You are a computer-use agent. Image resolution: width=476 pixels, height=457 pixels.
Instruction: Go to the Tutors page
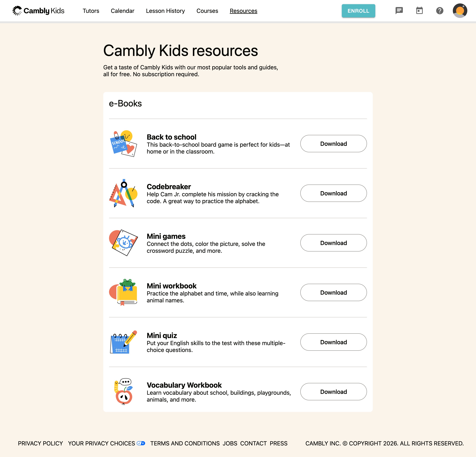coord(91,11)
